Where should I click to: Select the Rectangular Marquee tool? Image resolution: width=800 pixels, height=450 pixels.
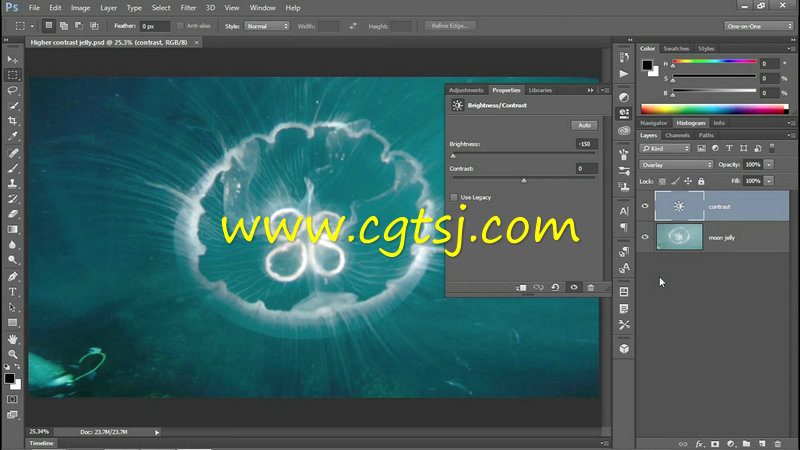click(x=12, y=75)
